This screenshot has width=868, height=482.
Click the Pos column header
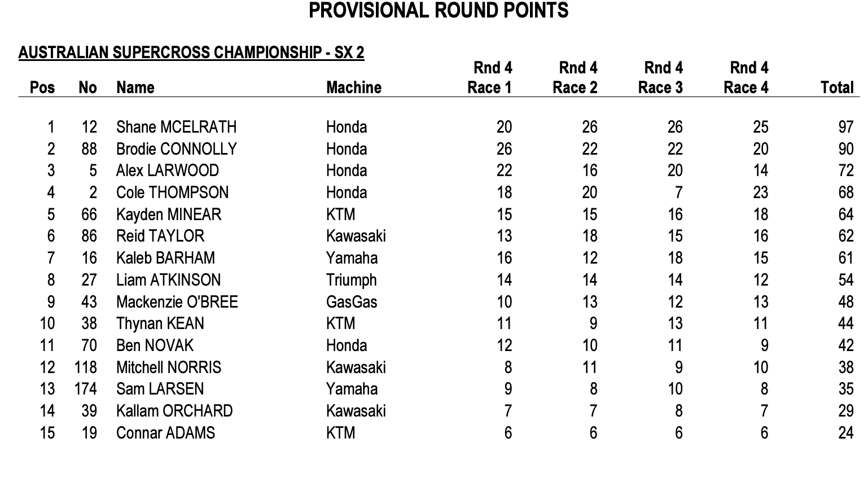click(x=42, y=87)
